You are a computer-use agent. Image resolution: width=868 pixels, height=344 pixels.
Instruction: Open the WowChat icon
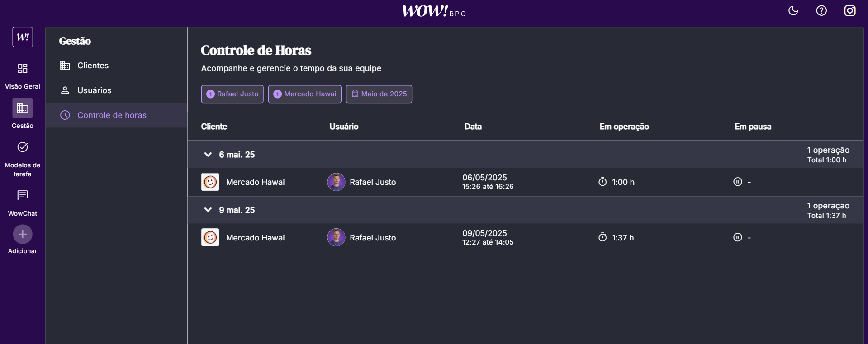(23, 195)
